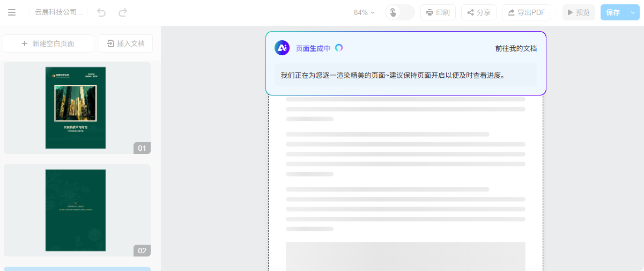
Task: Click the printer icon in 印刷 button
Action: tap(430, 12)
